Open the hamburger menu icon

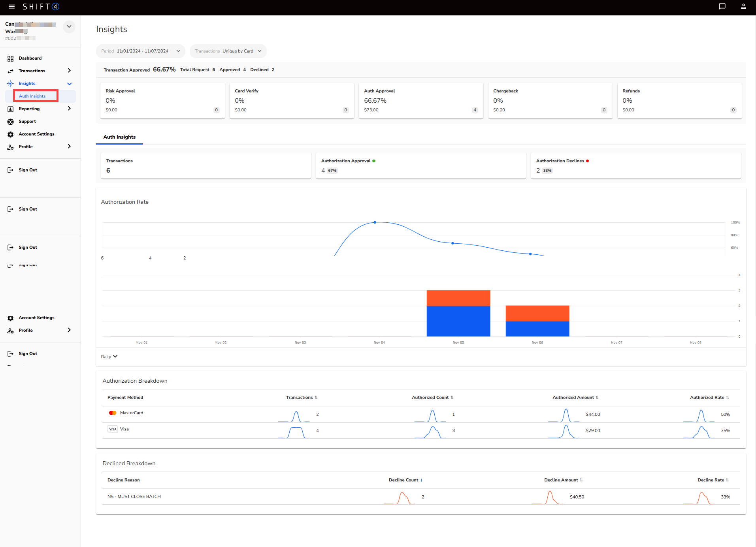[11, 7]
